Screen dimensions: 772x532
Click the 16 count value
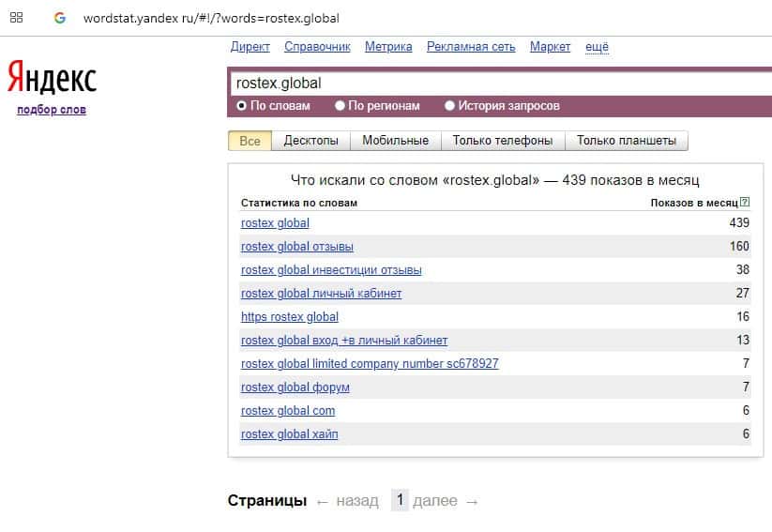point(743,316)
